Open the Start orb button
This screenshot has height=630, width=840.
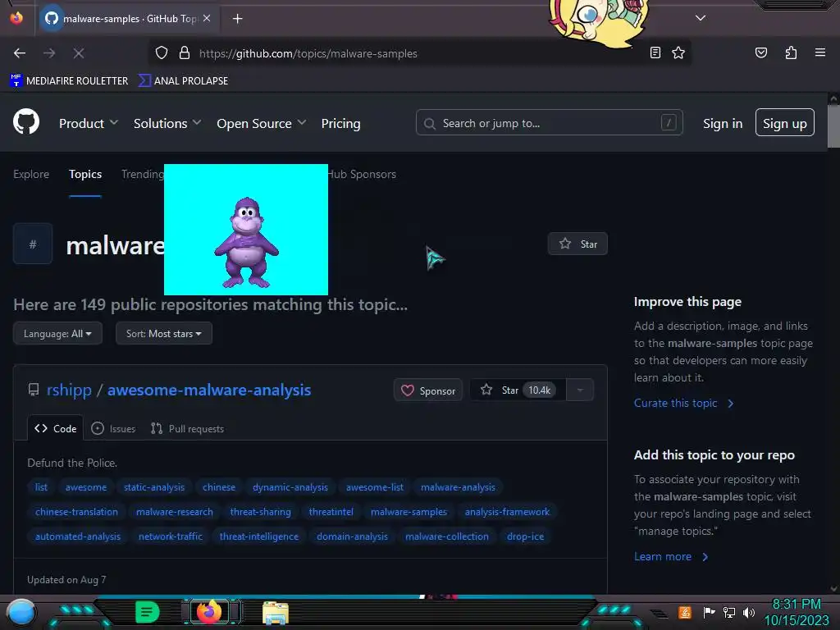click(21, 612)
